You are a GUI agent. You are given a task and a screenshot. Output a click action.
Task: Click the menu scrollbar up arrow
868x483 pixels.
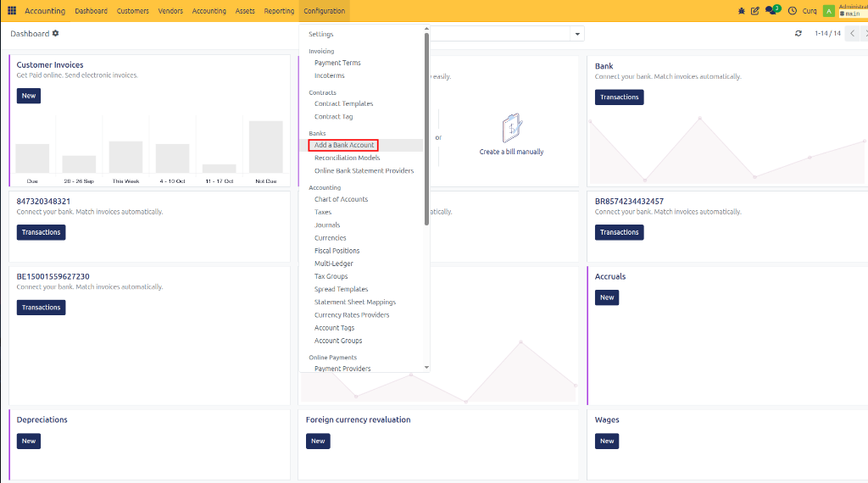pyautogui.click(x=426, y=29)
